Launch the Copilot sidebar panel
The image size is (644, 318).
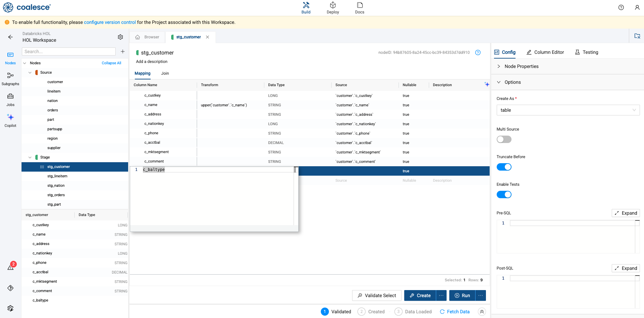[10, 121]
